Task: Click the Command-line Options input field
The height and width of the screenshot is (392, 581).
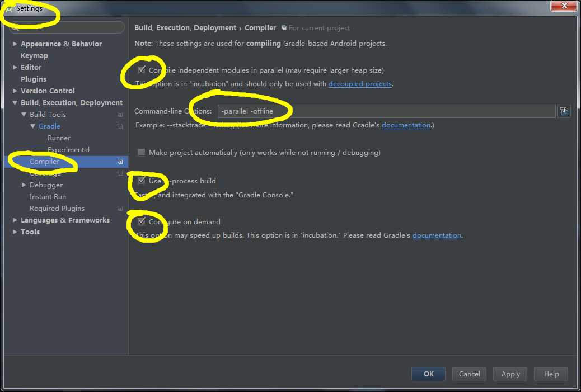Action: [386, 111]
